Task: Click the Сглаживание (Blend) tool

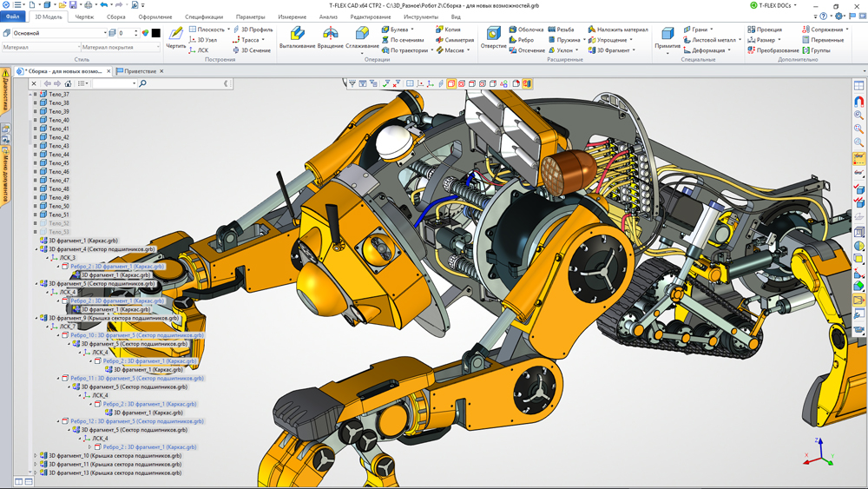Action: [x=362, y=36]
